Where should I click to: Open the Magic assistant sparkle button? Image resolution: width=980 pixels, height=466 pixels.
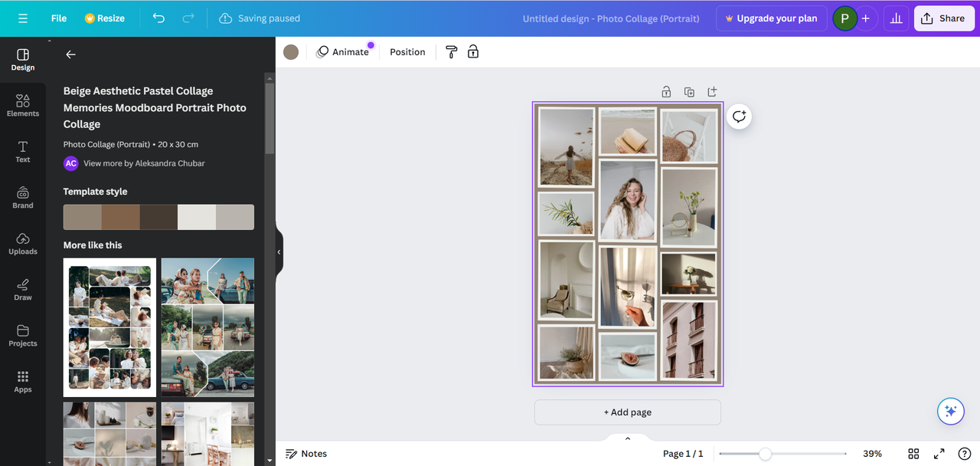click(x=951, y=412)
